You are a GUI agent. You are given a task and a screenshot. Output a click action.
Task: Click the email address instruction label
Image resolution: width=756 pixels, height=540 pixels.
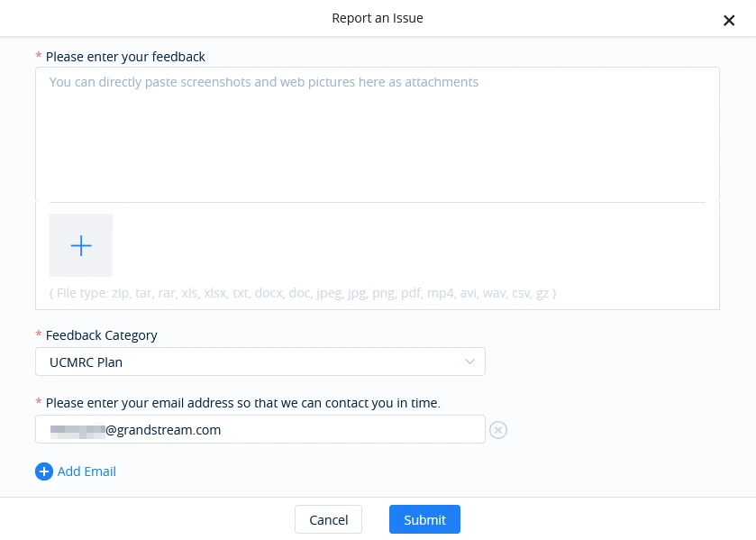pyautogui.click(x=243, y=403)
